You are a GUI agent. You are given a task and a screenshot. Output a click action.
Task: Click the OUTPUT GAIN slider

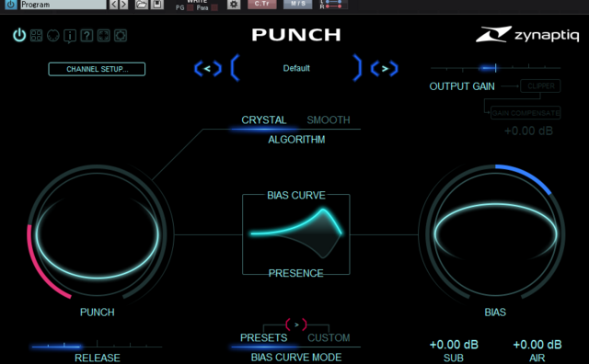[x=495, y=68]
